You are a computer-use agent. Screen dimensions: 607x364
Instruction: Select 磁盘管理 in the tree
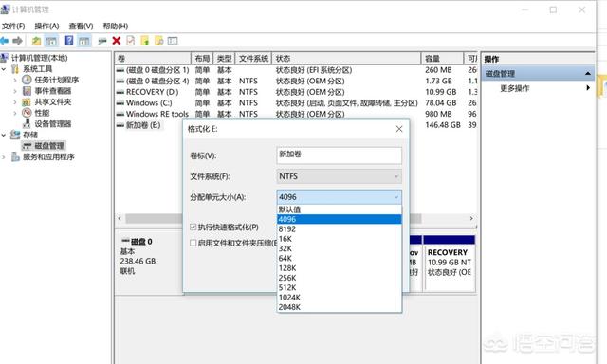pos(49,146)
